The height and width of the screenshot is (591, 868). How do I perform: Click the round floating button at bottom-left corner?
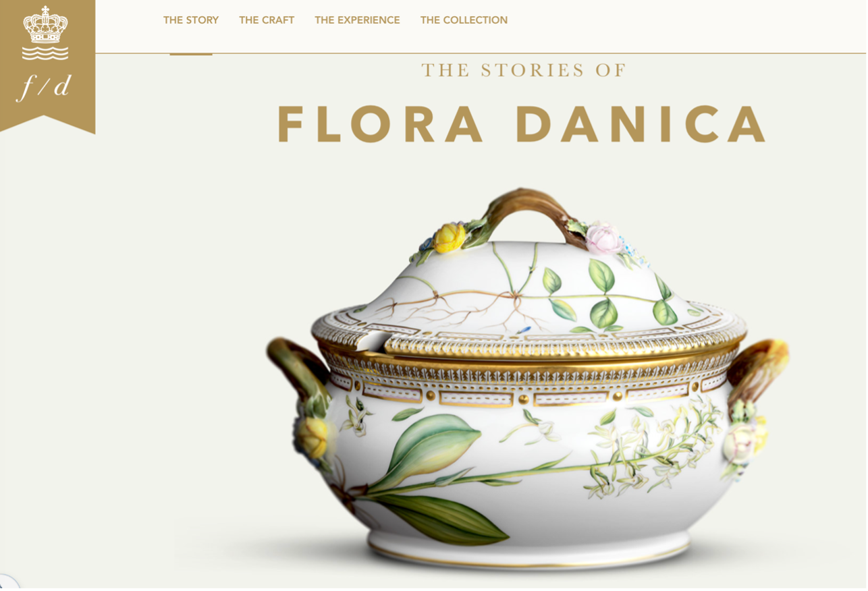click(x=7, y=583)
